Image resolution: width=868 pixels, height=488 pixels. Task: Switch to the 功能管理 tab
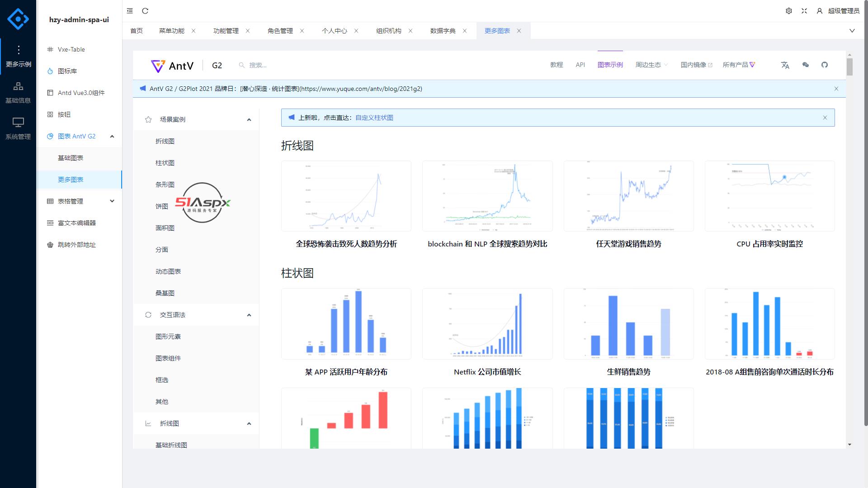(x=226, y=31)
